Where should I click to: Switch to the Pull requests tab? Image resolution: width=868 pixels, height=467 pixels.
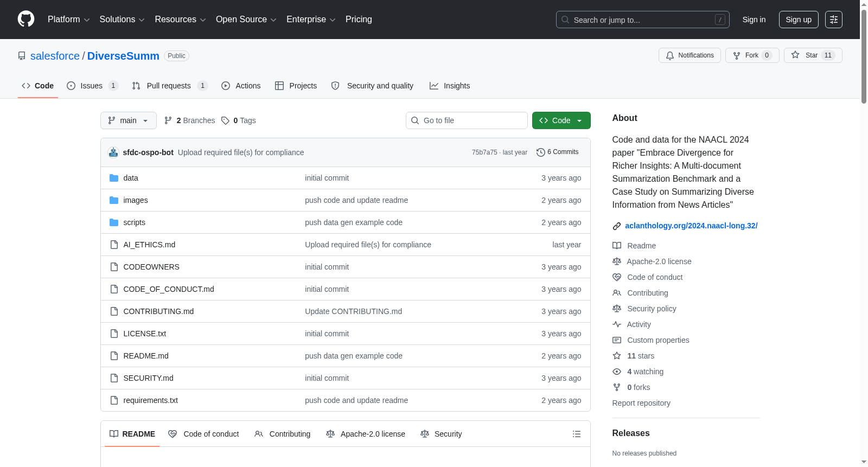tap(170, 86)
